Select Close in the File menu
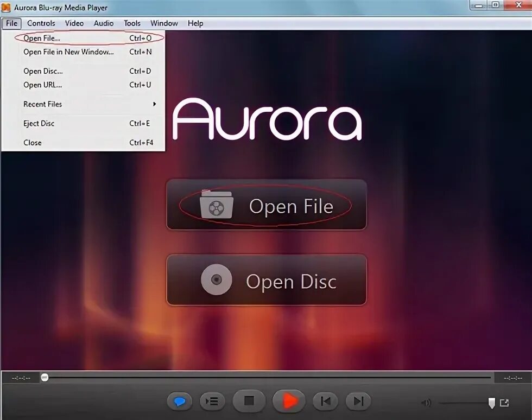The image size is (532, 420). point(84,143)
